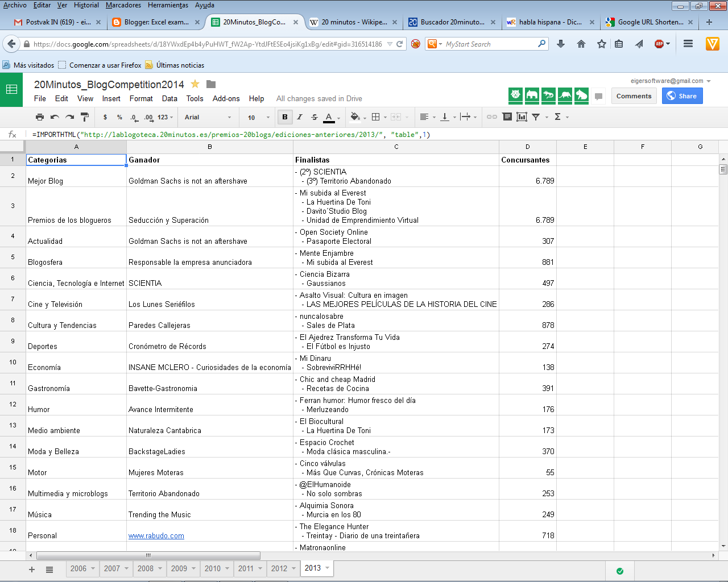The height and width of the screenshot is (582, 728).
Task: Click the green Sheets home icon
Action: click(11, 90)
